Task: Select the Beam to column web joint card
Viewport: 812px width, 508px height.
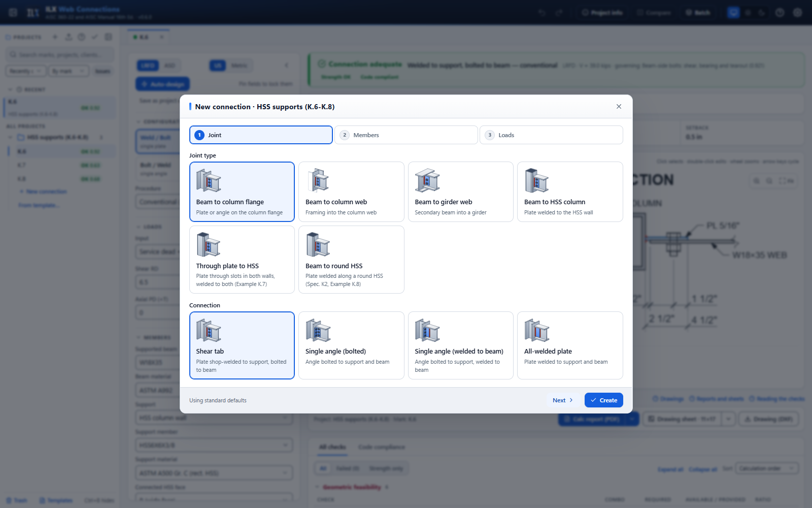Action: tap(351, 192)
